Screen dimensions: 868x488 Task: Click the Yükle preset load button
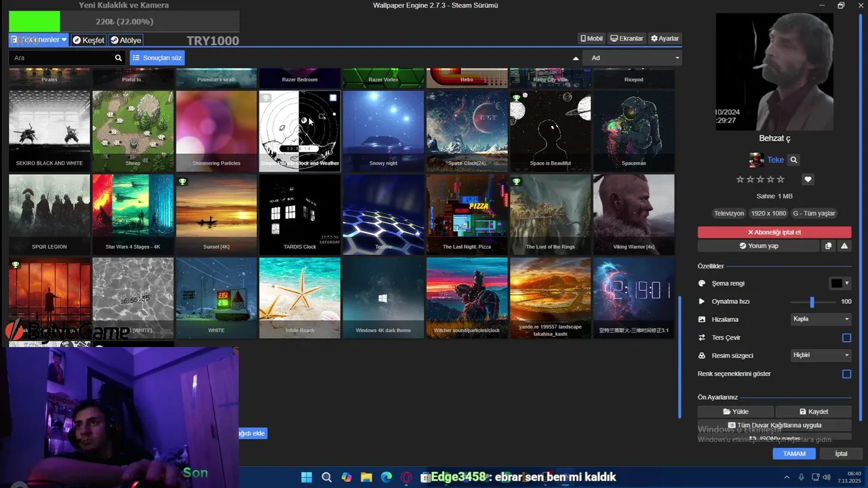(x=736, y=411)
